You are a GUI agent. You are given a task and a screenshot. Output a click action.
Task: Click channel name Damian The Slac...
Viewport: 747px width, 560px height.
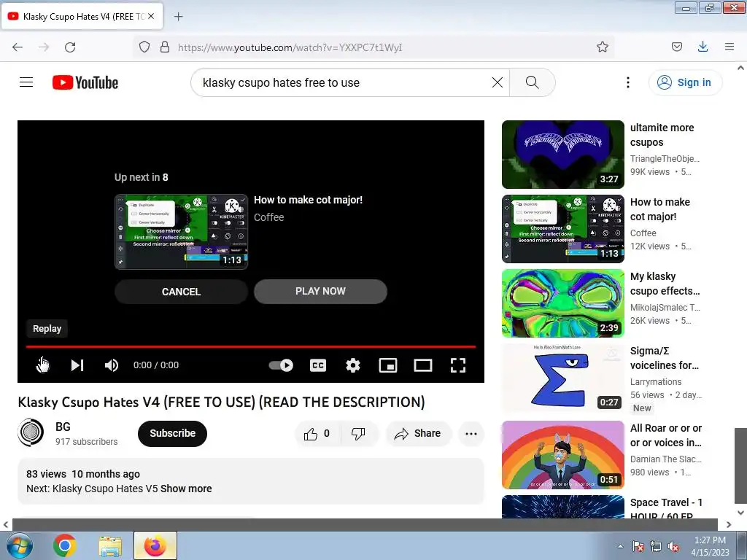665,459
